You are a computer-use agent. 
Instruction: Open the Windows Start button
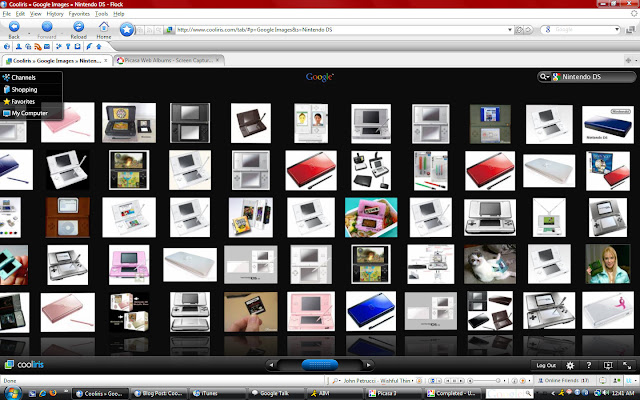click(11, 393)
